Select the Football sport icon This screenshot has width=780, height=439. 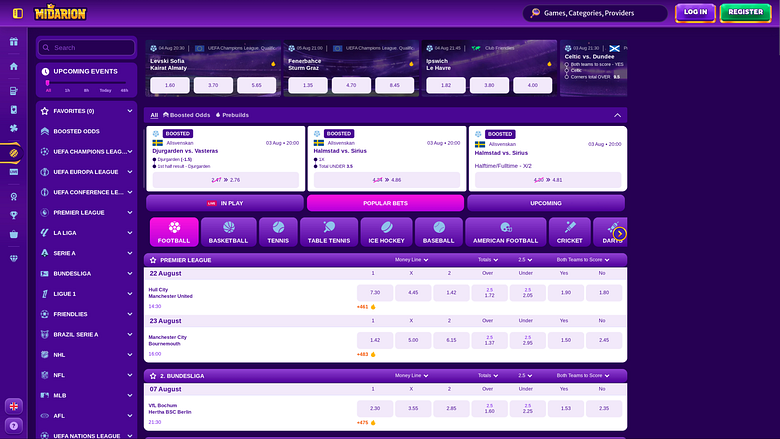click(x=174, y=232)
